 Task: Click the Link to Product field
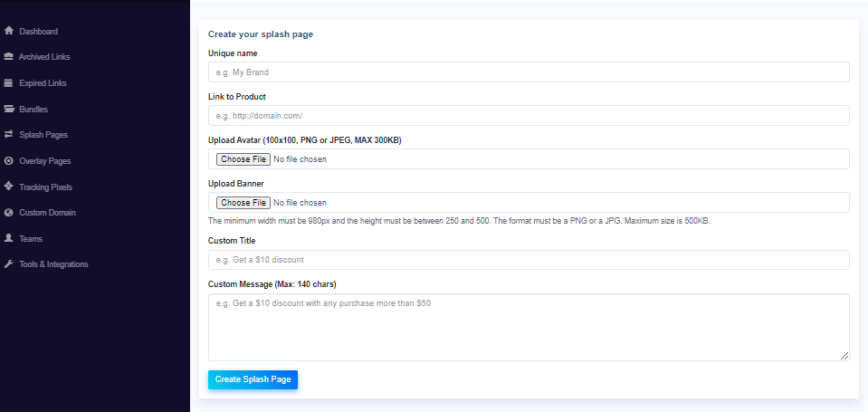coord(529,116)
